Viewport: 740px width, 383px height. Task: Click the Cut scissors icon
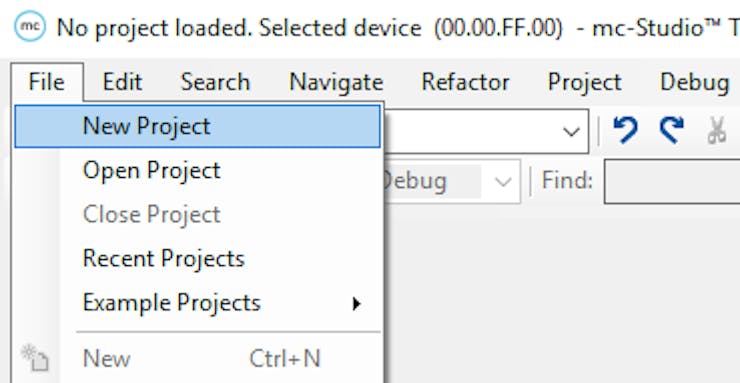pyautogui.click(x=716, y=130)
